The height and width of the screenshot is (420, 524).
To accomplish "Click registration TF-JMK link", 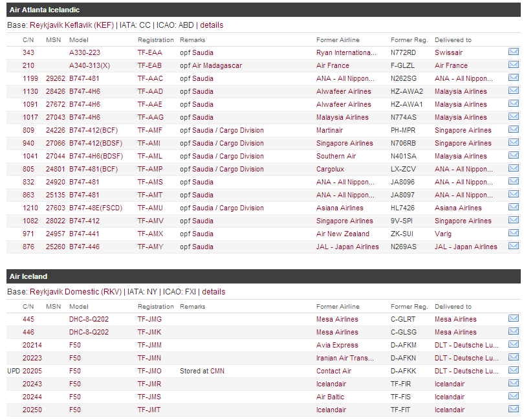I will (x=149, y=332).
